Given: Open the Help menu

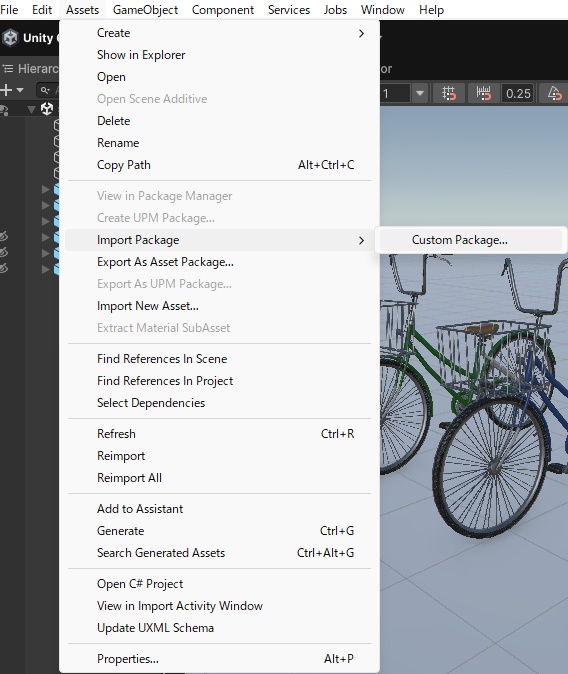Looking at the screenshot, I should pyautogui.click(x=431, y=9).
